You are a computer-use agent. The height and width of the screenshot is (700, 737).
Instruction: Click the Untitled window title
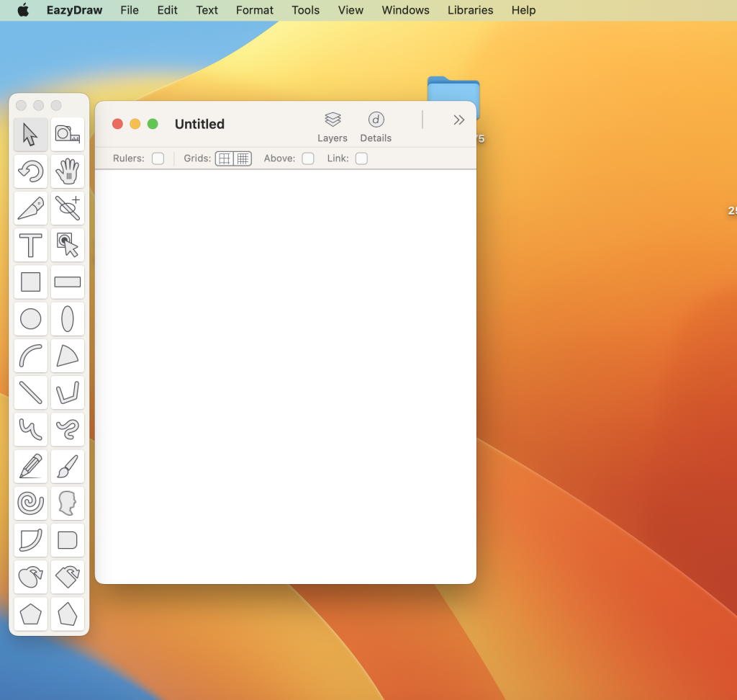pyautogui.click(x=199, y=124)
